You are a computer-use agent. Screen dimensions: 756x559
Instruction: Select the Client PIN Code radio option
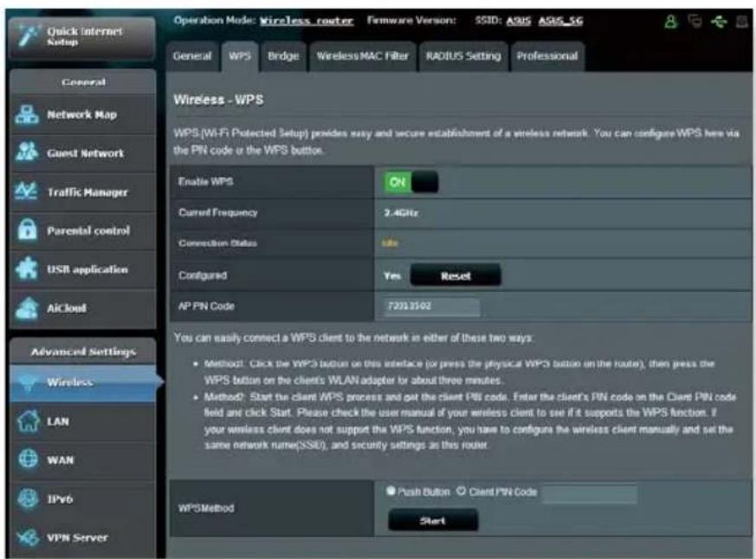(462, 491)
